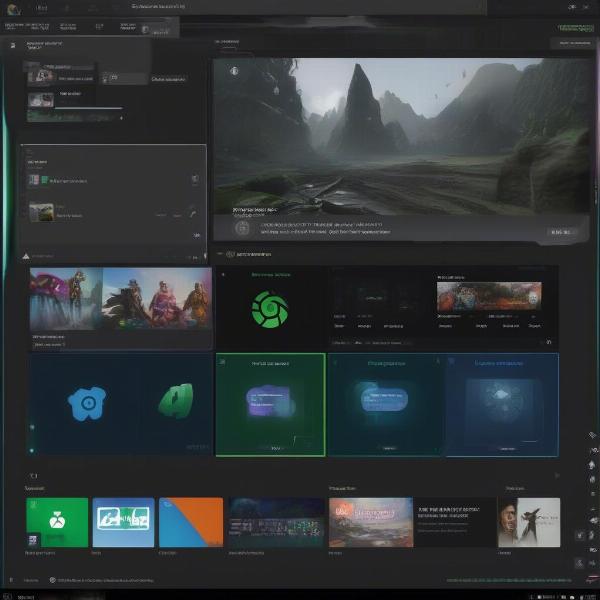Open the blue tile with picture-frame graphic
Screen dimensions: 600x600
[123, 522]
